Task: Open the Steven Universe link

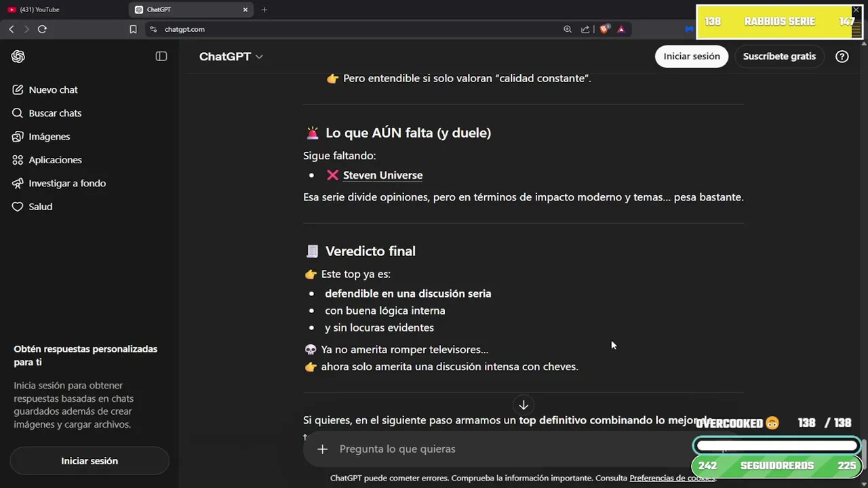Action: tap(382, 175)
